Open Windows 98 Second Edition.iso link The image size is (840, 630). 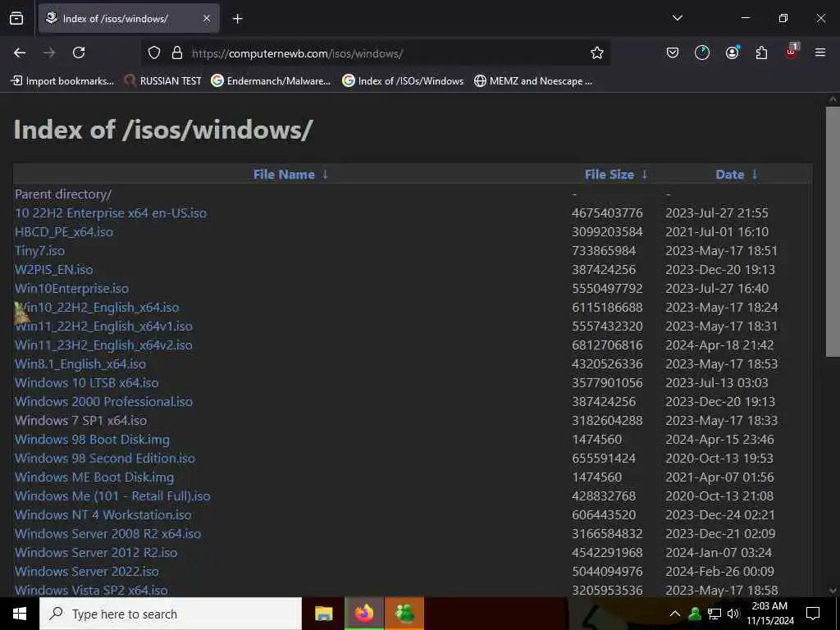pos(105,458)
